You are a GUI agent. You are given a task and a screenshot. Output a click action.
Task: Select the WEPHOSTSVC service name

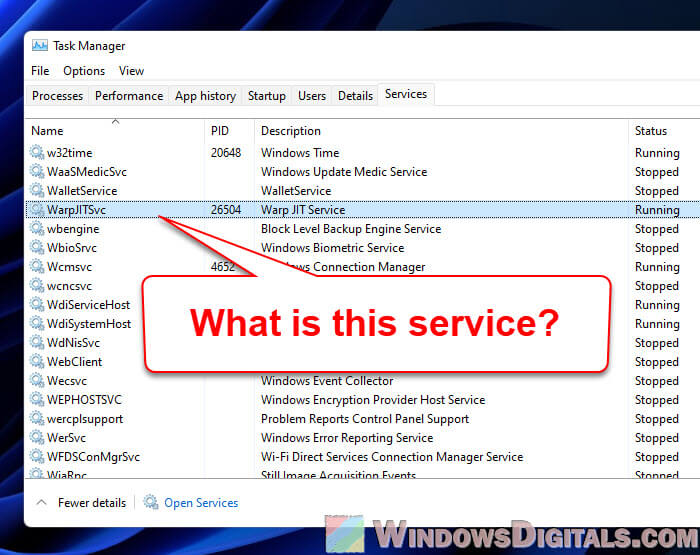pyautogui.click(x=84, y=400)
